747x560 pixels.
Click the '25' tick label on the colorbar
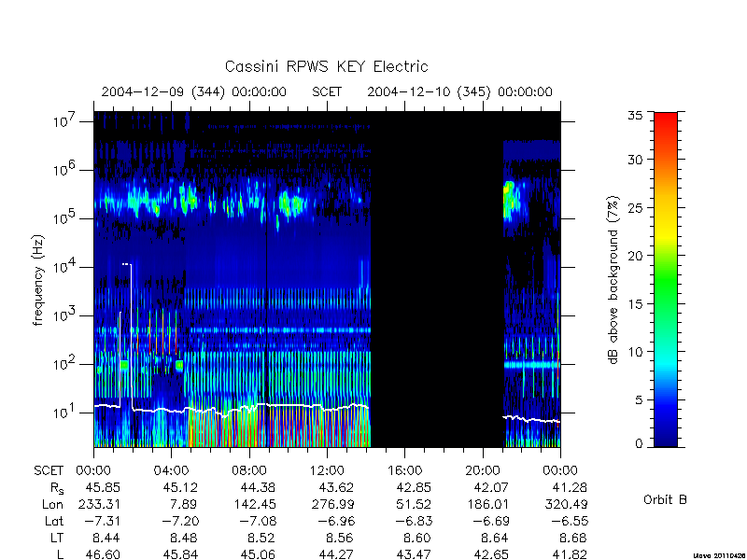[x=635, y=207]
